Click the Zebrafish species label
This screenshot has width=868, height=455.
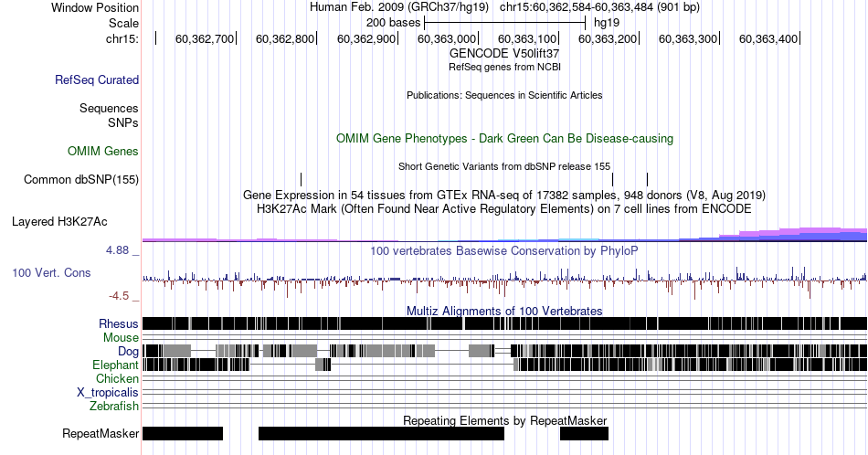click(x=114, y=406)
